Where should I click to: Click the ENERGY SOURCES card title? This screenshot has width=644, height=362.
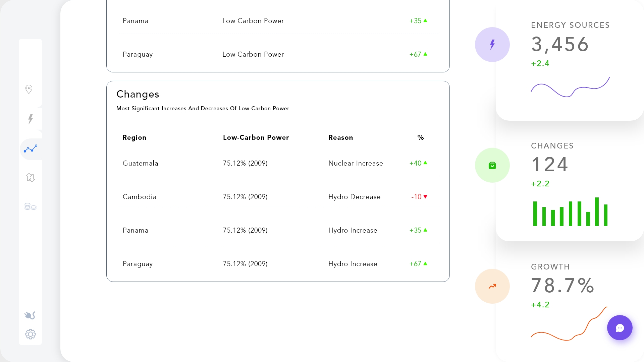click(x=570, y=25)
